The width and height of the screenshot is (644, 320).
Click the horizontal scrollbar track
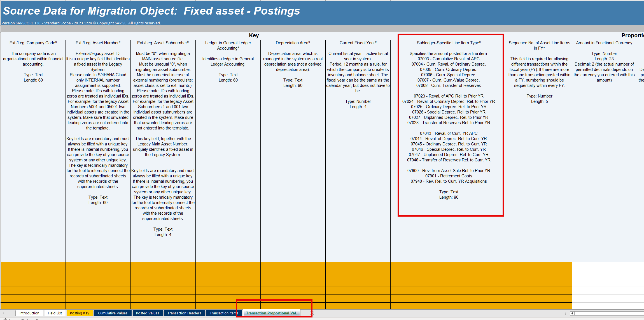pos(609,313)
